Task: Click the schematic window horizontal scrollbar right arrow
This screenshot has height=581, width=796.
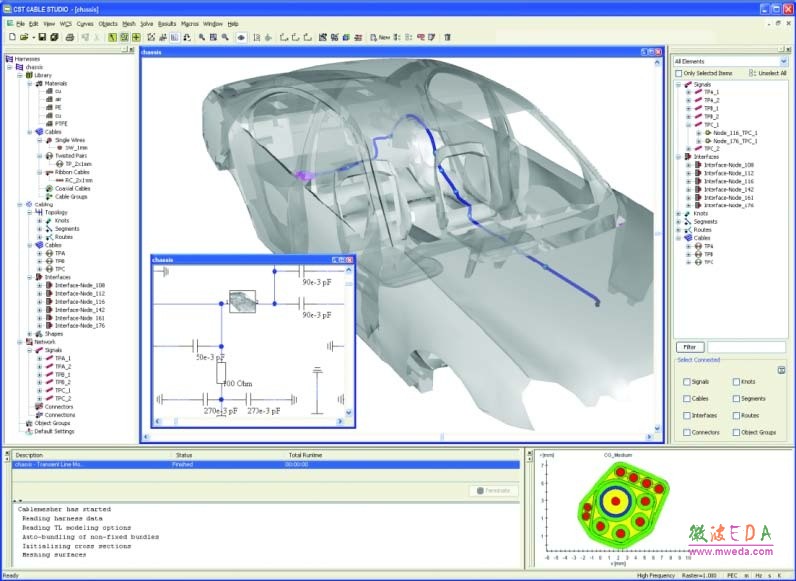Action: (x=340, y=422)
